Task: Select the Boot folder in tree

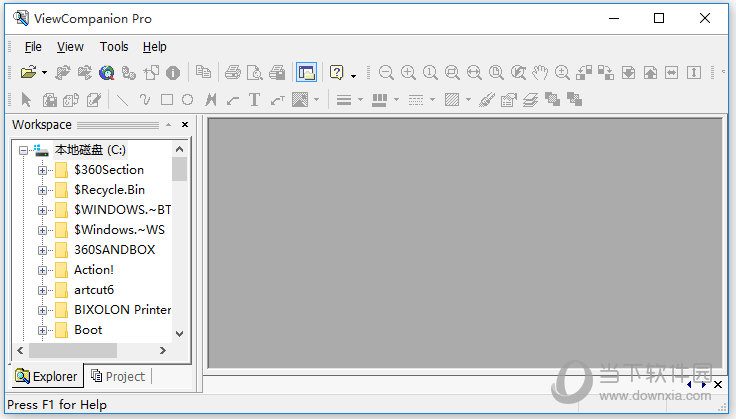Action: (x=88, y=330)
